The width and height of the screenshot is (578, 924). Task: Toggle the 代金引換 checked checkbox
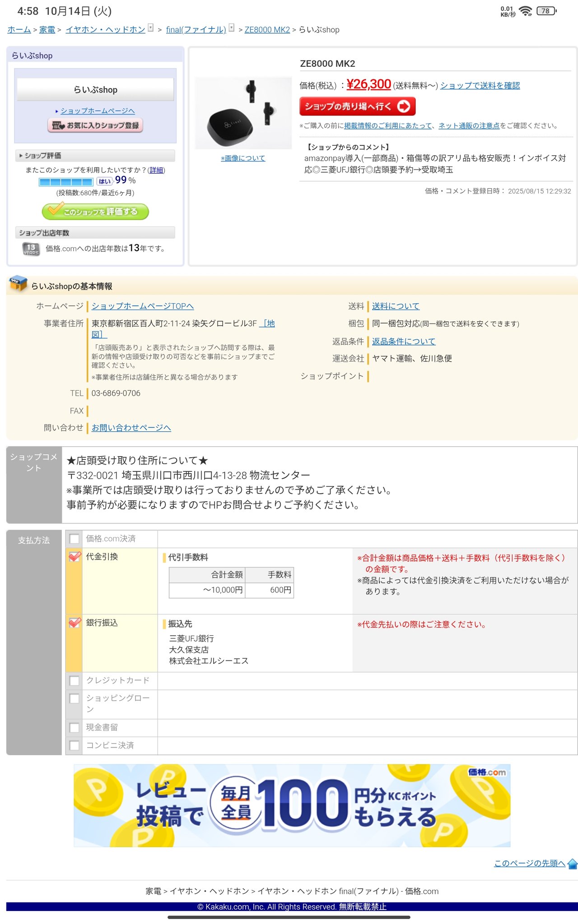coord(75,556)
